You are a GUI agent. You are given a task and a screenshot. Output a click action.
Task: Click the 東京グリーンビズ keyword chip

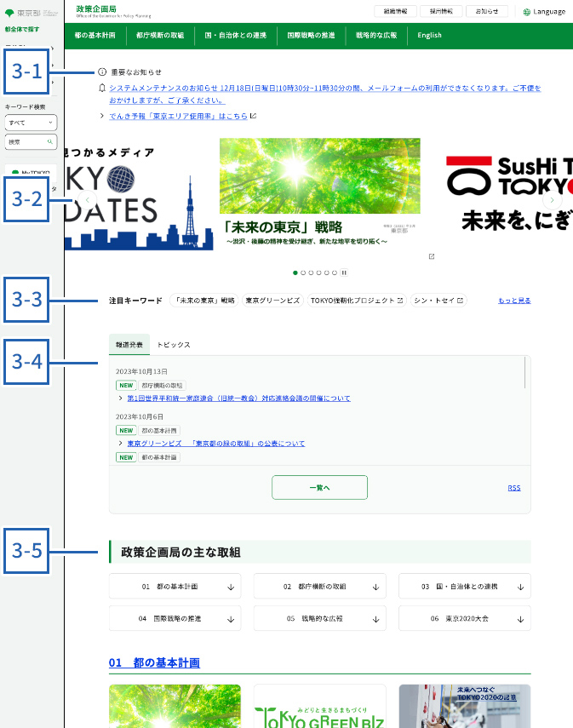tap(272, 301)
